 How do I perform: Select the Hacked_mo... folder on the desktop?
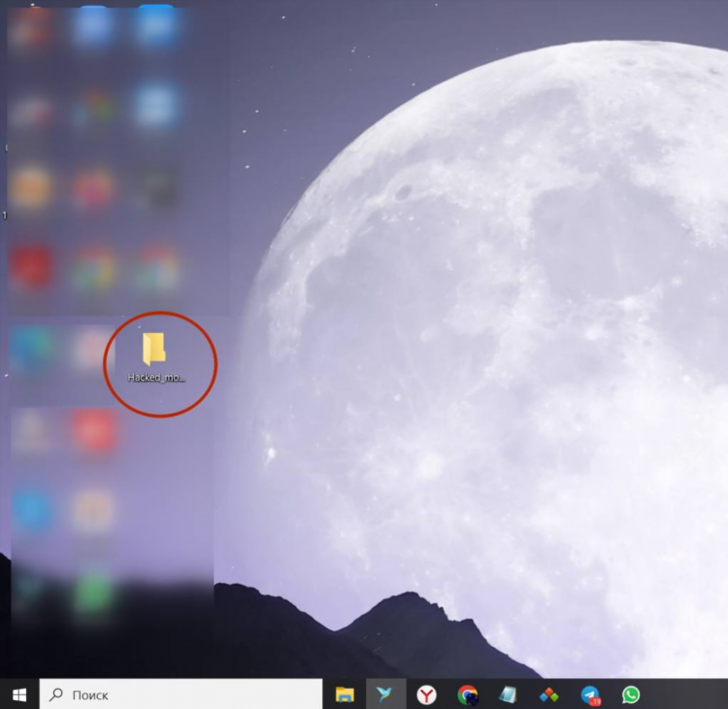click(155, 356)
